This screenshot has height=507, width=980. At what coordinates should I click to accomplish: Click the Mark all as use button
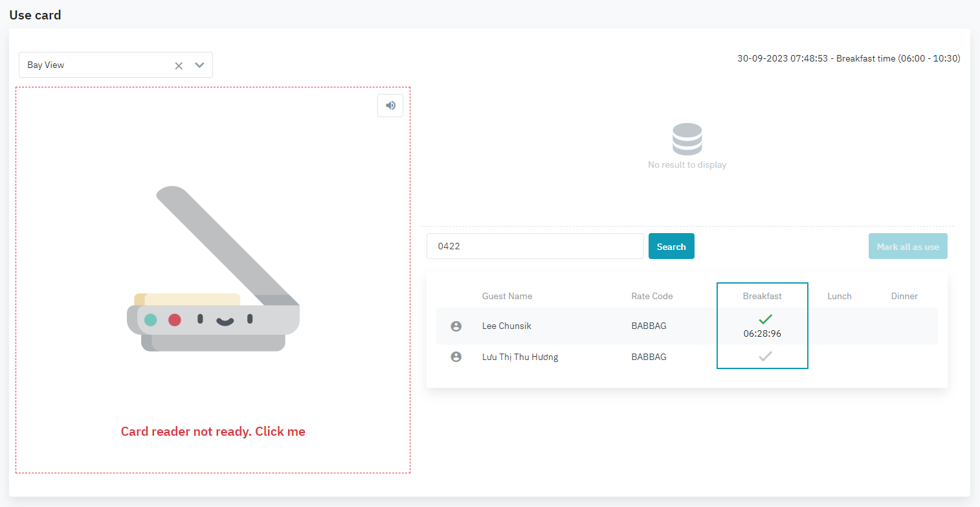point(908,247)
